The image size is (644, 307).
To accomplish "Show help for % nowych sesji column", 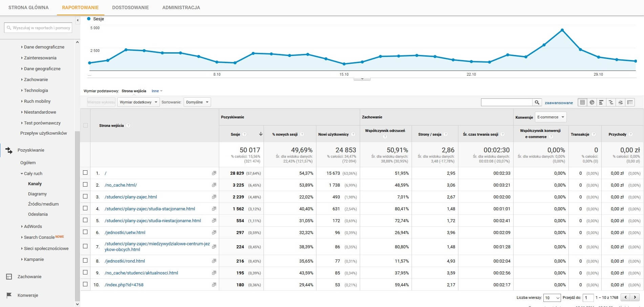I will pos(302,134).
